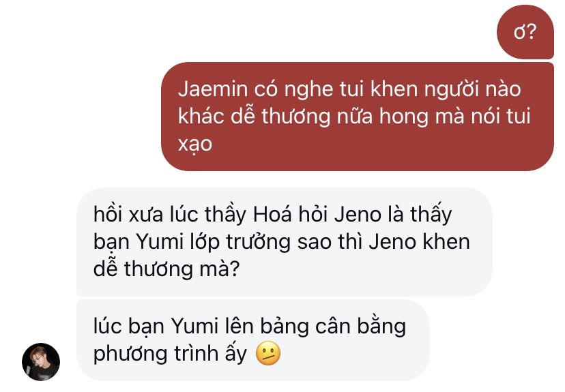Click "khác dễ thương" in the red message
The image size is (565, 392).
(x=254, y=117)
